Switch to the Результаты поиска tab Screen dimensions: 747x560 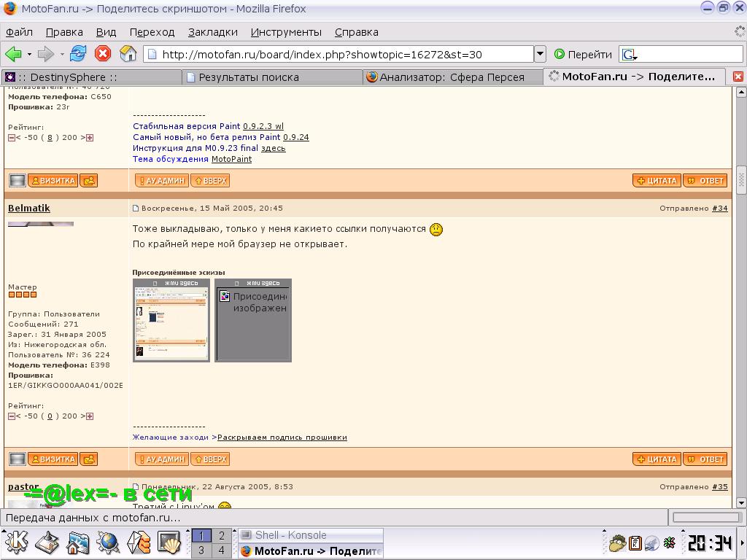point(272,77)
